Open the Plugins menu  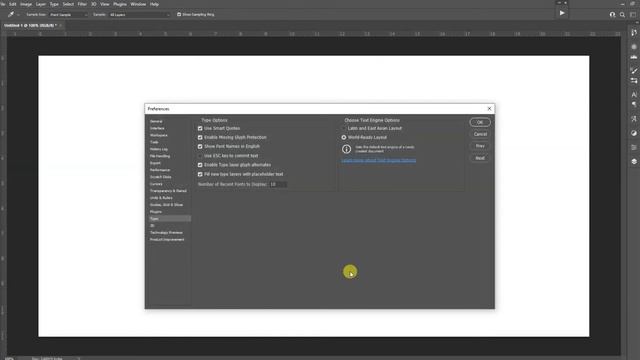120,4
